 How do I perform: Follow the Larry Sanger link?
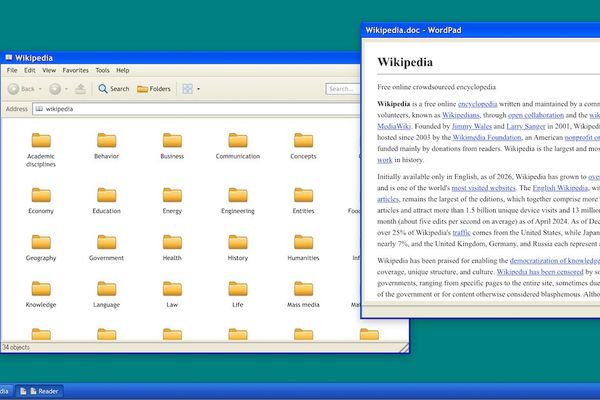(526, 126)
